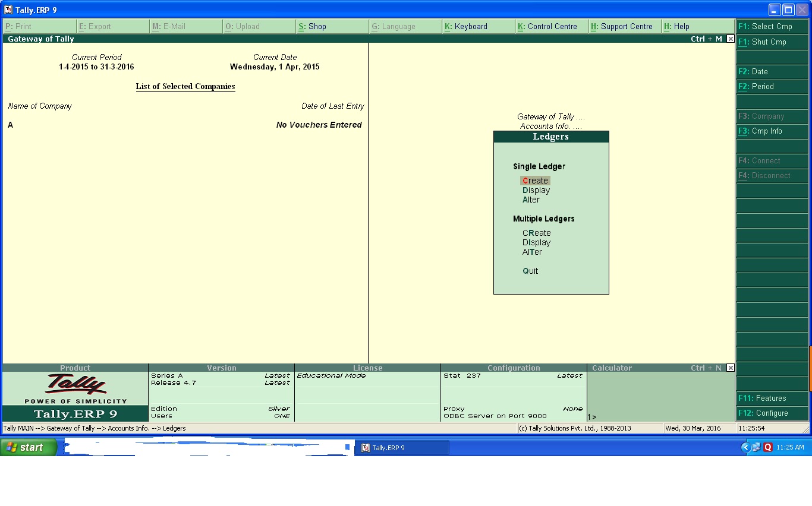812x506 pixels.
Task: Click F2: Period button
Action: (772, 86)
